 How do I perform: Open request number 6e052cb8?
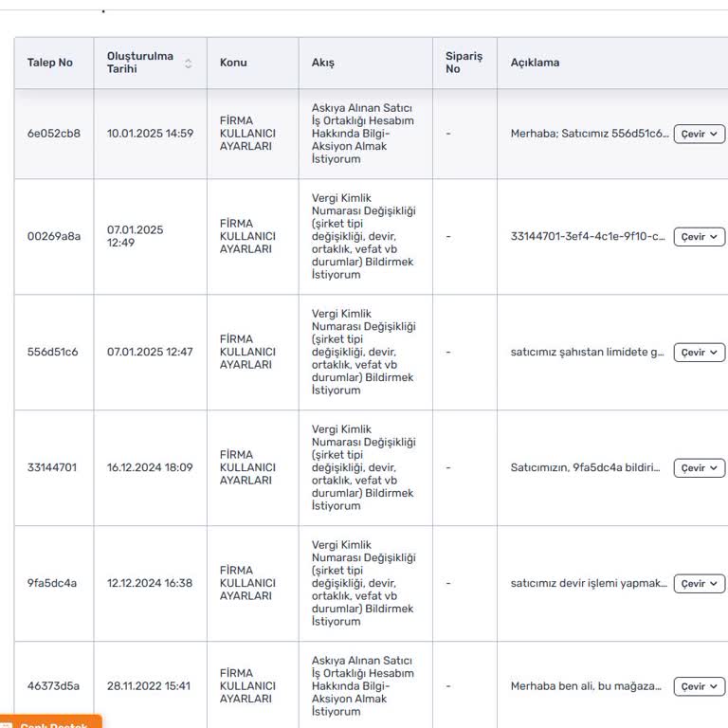click(54, 134)
